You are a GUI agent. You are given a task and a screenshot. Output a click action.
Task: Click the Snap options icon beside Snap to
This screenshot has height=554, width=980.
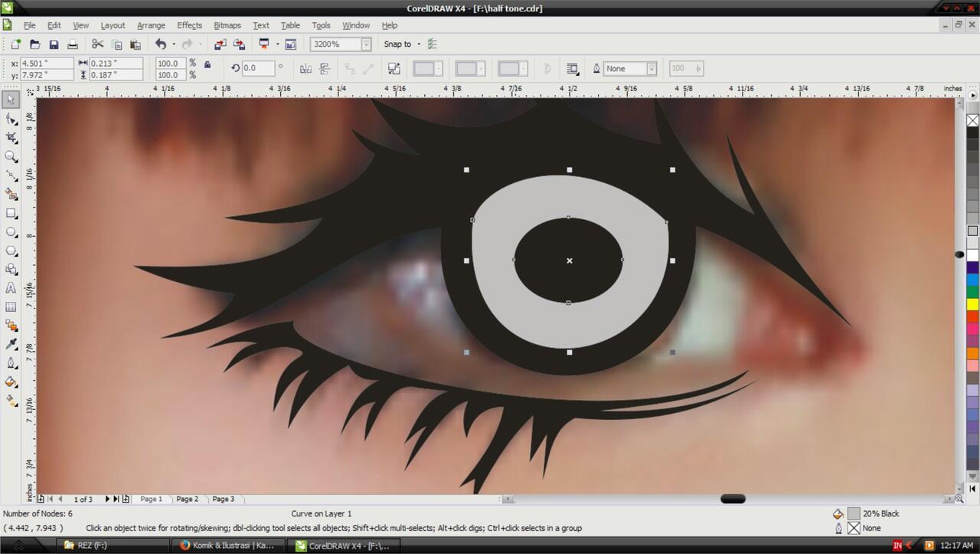(x=433, y=44)
